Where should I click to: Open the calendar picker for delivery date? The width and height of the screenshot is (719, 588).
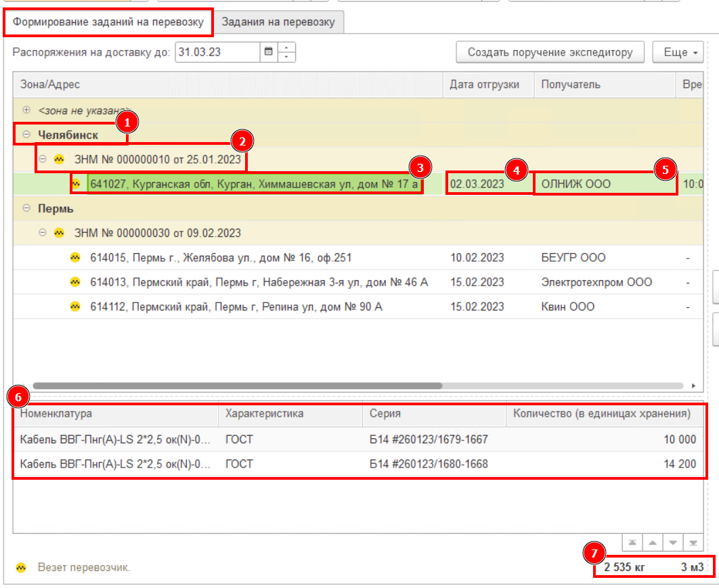[269, 52]
